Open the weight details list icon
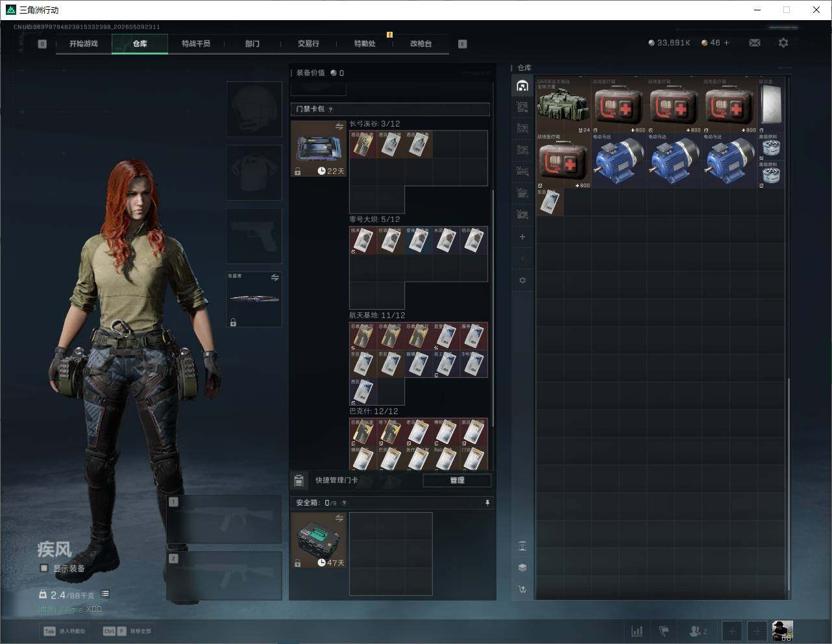Screen dimensions: 832x644 (x=105, y=593)
